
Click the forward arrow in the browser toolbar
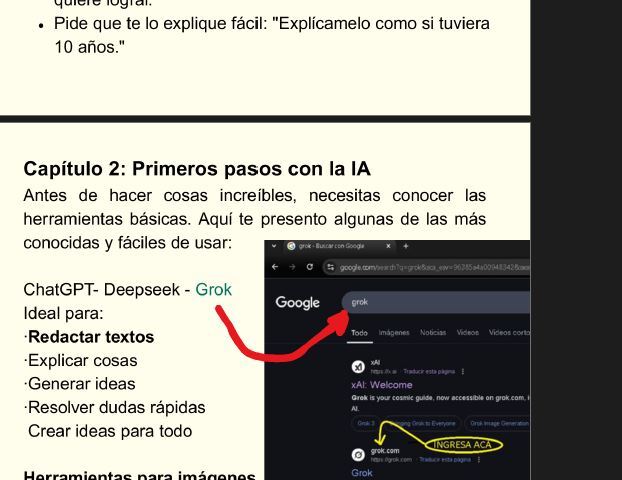(x=292, y=267)
